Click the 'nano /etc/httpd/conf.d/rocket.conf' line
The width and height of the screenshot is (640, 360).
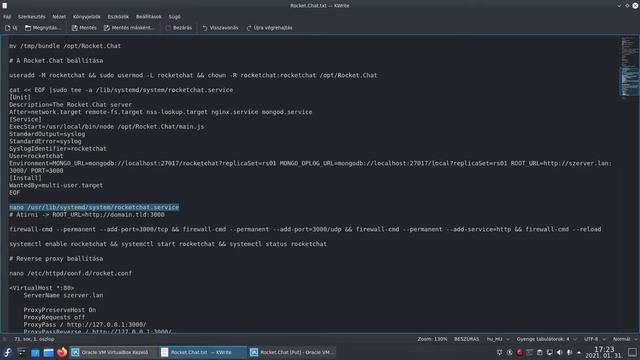[70, 273]
